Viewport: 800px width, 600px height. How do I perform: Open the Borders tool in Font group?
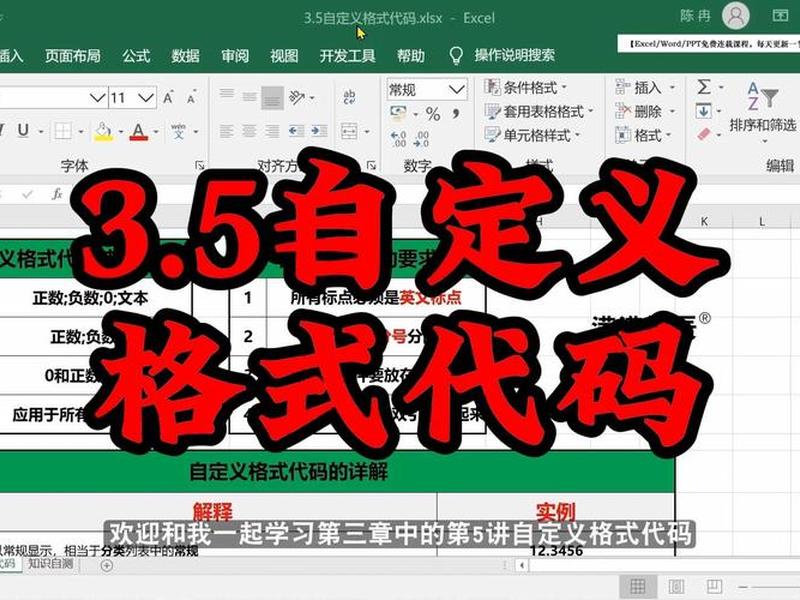tap(63, 131)
